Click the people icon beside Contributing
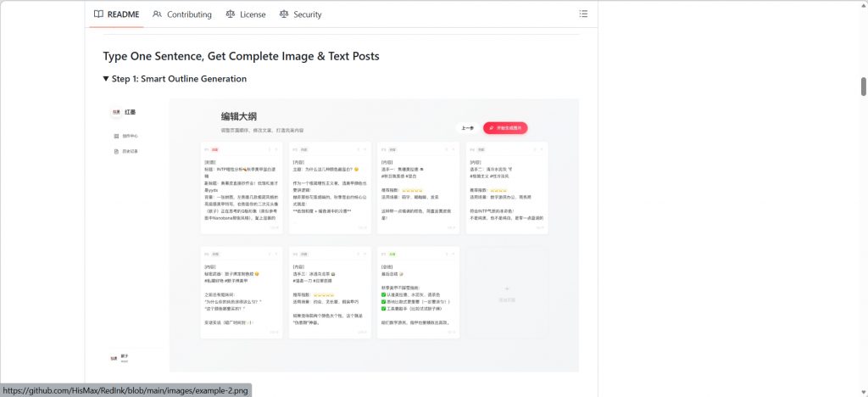This screenshot has width=868, height=397. click(x=158, y=14)
